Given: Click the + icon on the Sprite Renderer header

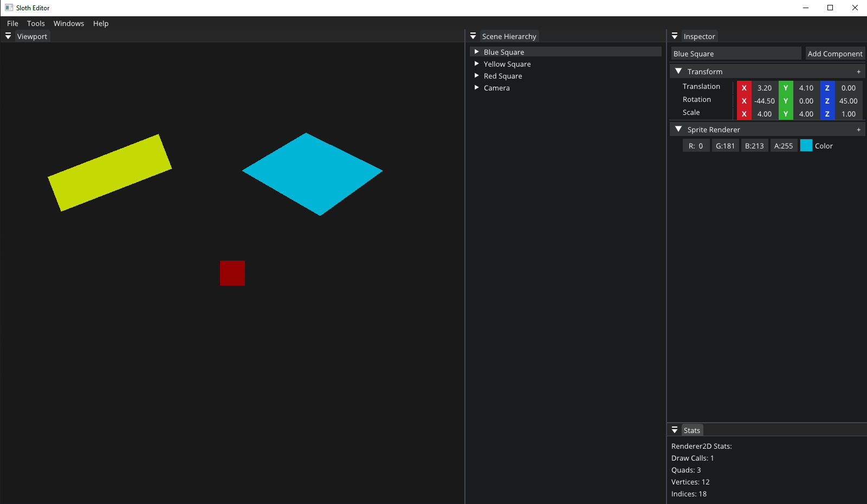Looking at the screenshot, I should 858,130.
